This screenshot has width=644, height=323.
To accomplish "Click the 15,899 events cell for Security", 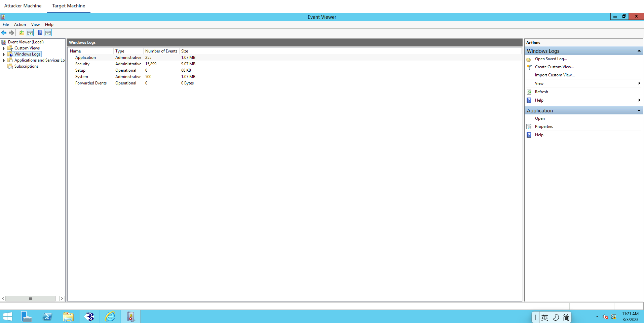I will click(x=151, y=64).
